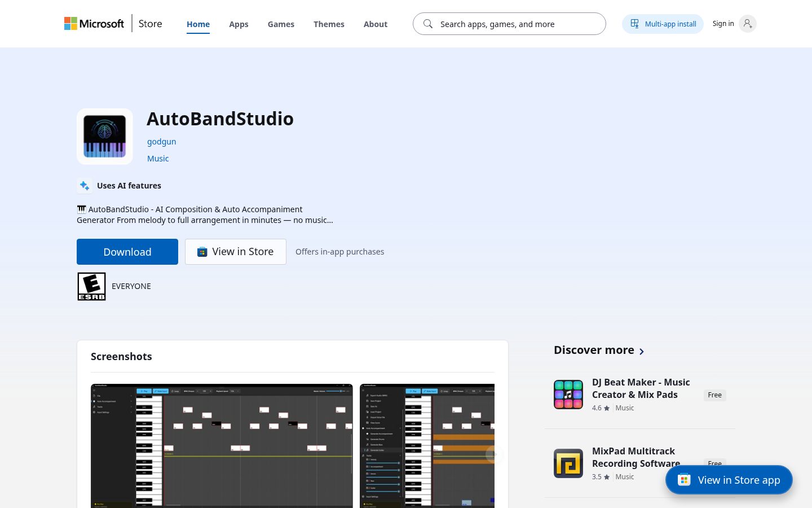
Task: Click the View in Store button
Action: [236, 252]
